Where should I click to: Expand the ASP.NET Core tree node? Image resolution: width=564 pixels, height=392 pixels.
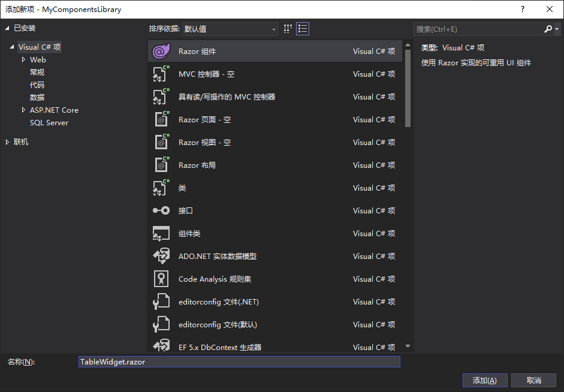23,110
